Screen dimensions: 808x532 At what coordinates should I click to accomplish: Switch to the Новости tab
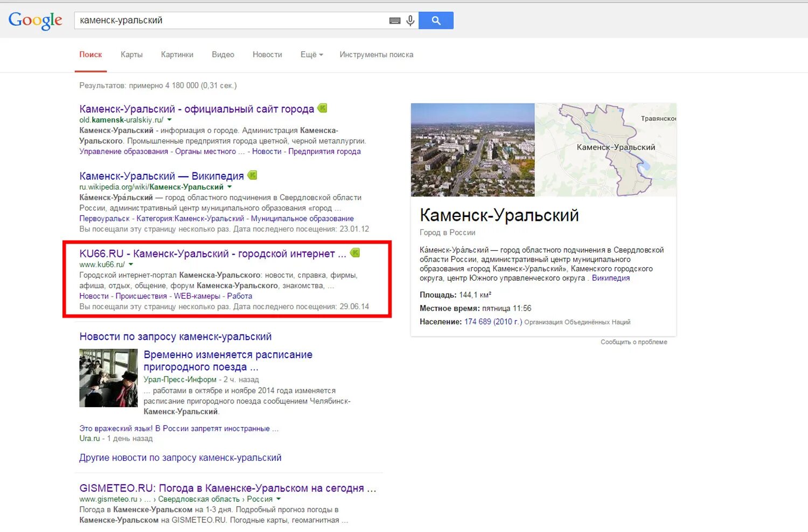coord(267,54)
